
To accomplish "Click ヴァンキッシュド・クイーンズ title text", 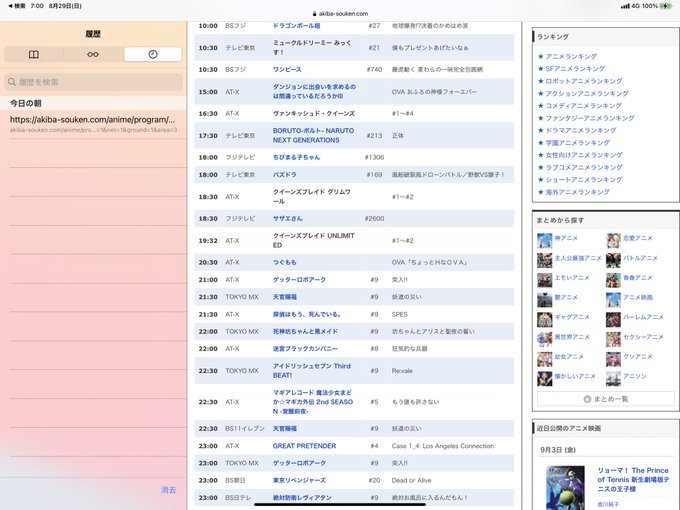I will 314,114.
